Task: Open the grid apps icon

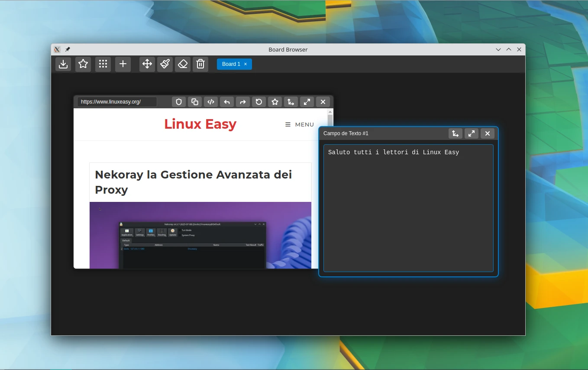Action: [103, 64]
